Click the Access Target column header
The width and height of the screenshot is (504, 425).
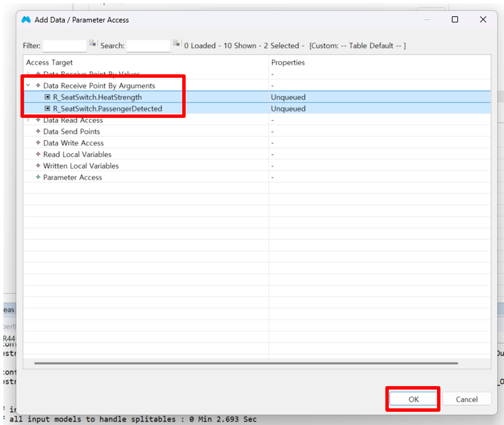pos(50,63)
